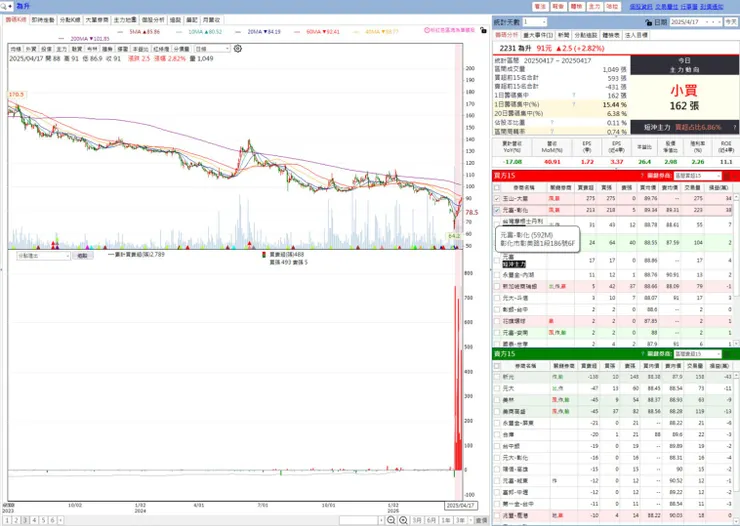Click the 今天 button

coord(731,22)
